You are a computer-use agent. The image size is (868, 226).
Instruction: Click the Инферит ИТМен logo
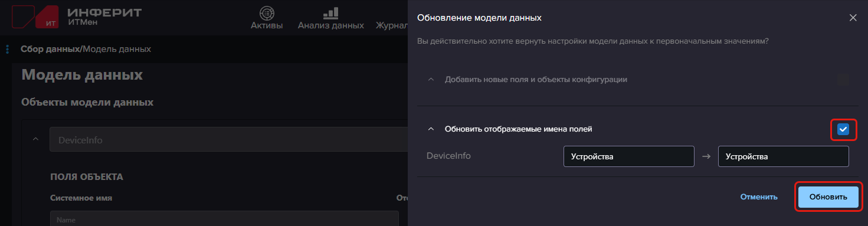tap(76, 17)
